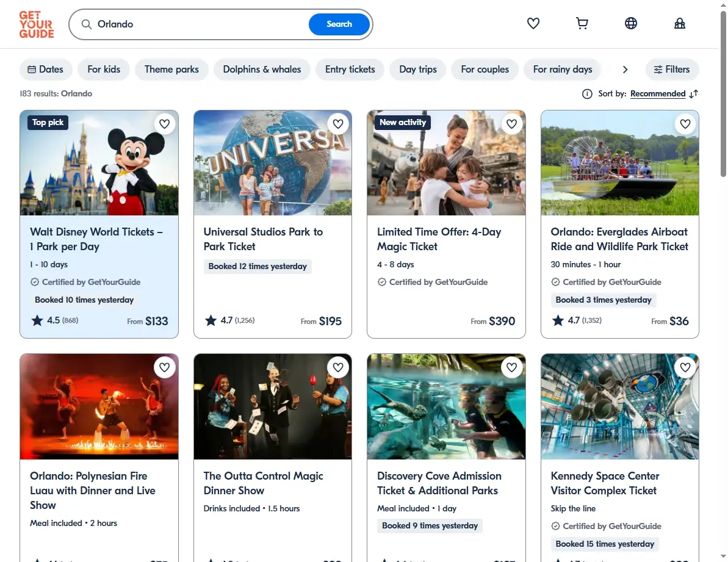Open The Outta Control Magic Dinner Show link
The height and width of the screenshot is (562, 728).
[263, 483]
